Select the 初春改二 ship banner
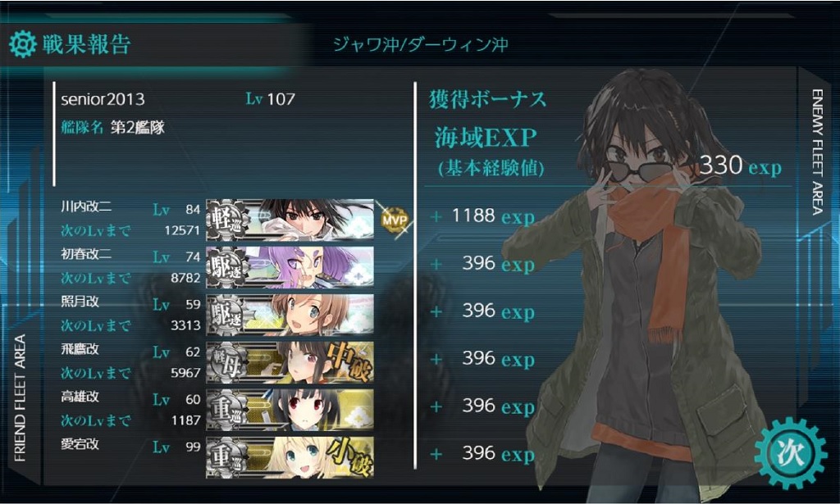840x504 pixels. click(290, 267)
